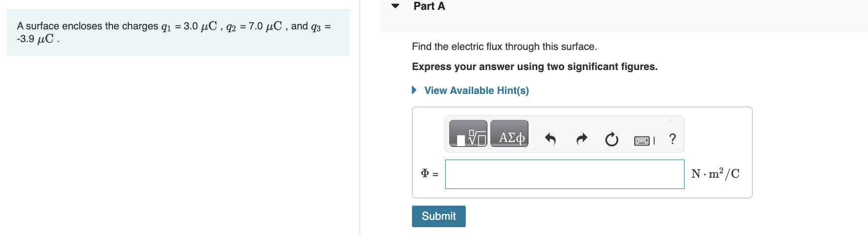
Task: Click the Part A heading
Action: [x=429, y=6]
